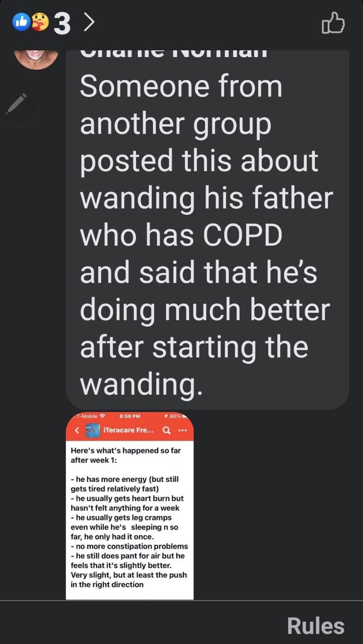Tap the Care hugging-heart reaction emoji

(x=40, y=22)
